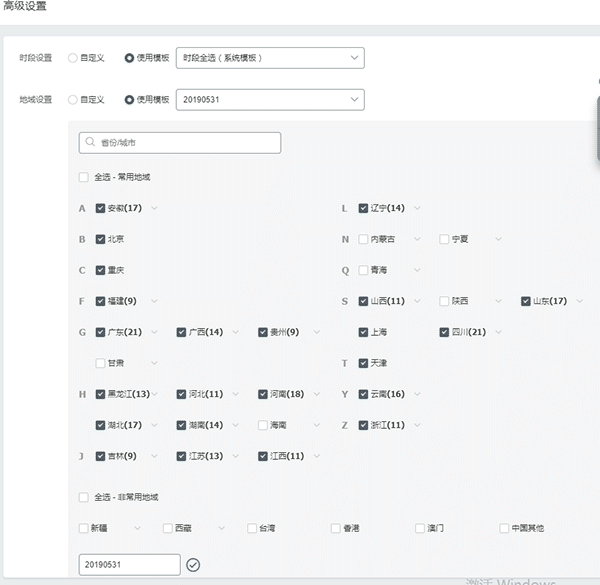Check the 全选 - 常用地域 checkbox
The height and width of the screenshot is (585, 600).
(83, 177)
